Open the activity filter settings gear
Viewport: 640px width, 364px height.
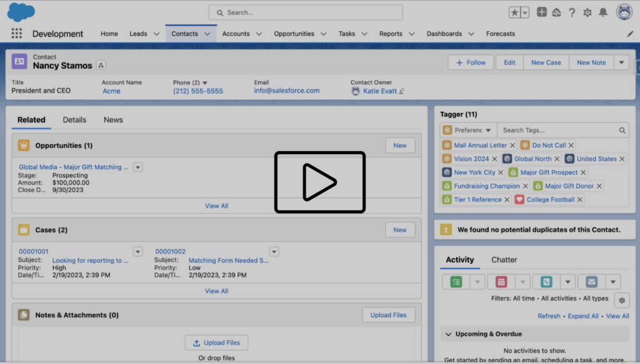(622, 300)
